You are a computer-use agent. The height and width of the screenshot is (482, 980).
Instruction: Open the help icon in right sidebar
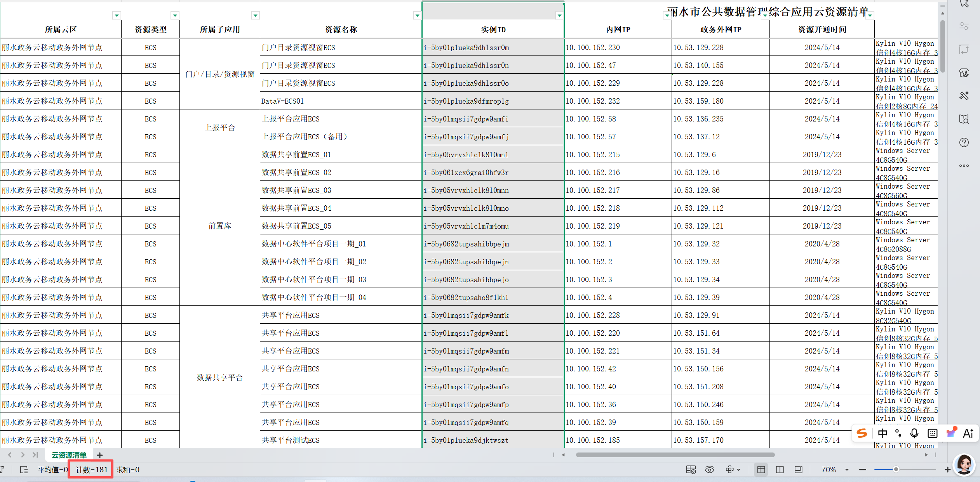pos(964,142)
